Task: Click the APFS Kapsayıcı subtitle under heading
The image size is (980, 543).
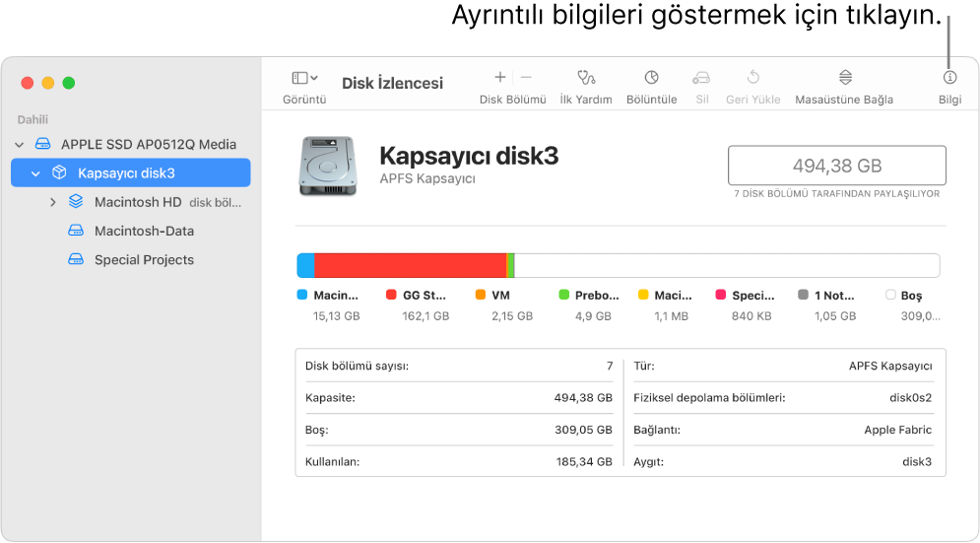Action: [x=427, y=179]
